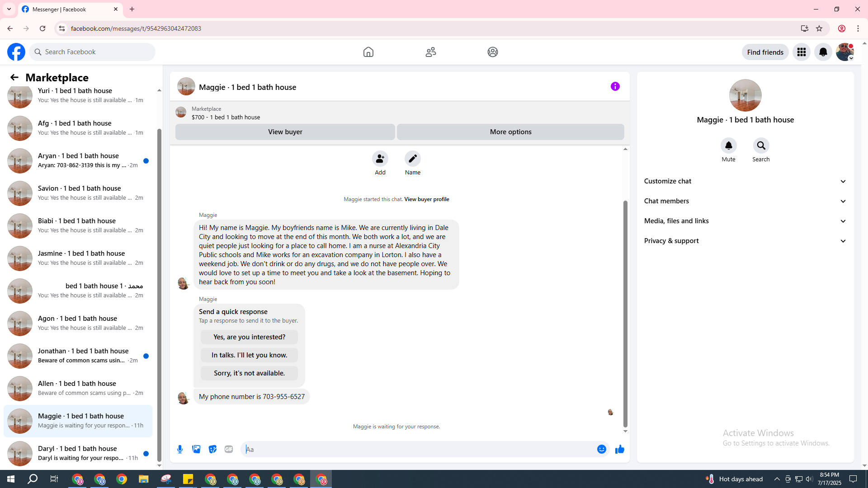The width and height of the screenshot is (868, 488).
Task: Show hidden system tray icons
Action: point(777,479)
